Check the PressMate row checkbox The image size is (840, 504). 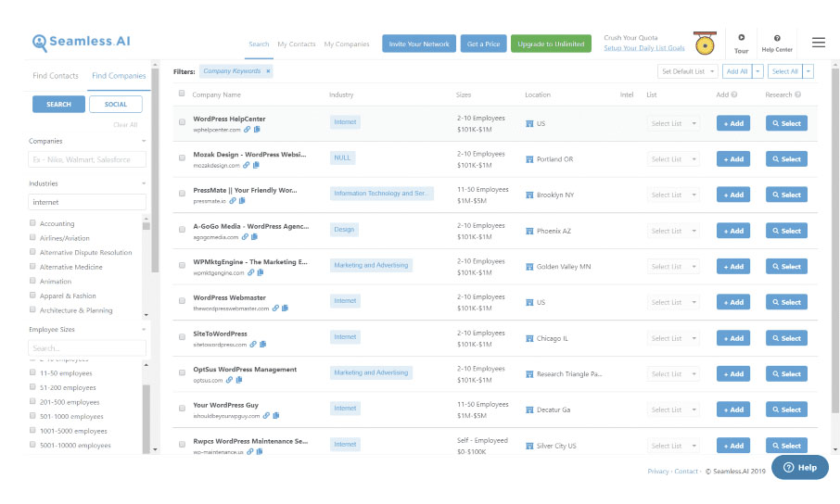point(182,194)
